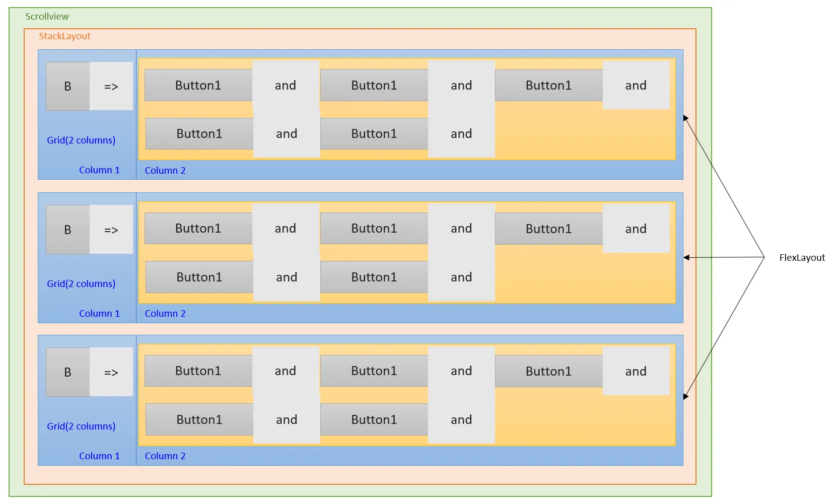Select first "and" in bottom grid's lower row
835x504 pixels.
(x=287, y=419)
